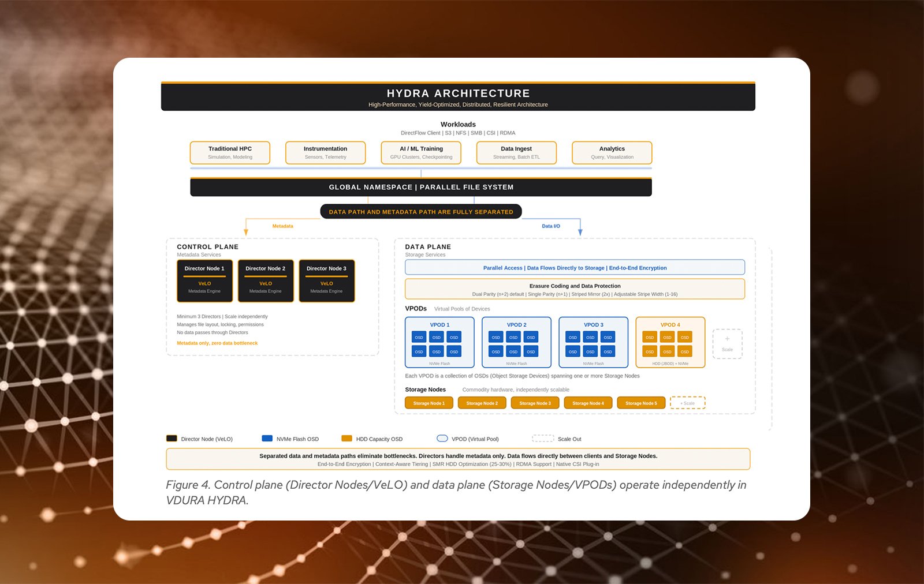Viewport: 924px width, 584px height.
Task: Select the Director Node 3 box
Action: click(326, 281)
